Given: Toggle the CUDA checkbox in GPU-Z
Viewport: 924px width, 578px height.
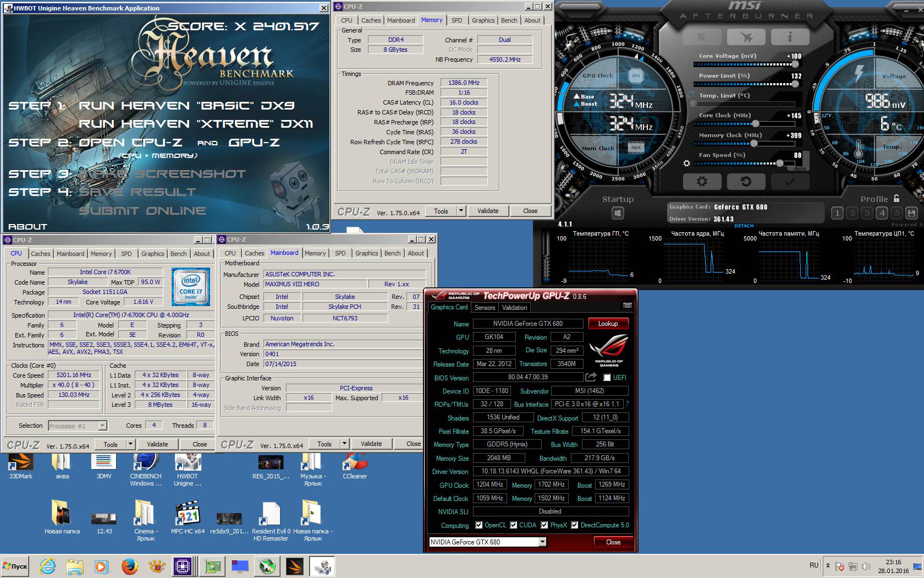Looking at the screenshot, I should tap(513, 525).
